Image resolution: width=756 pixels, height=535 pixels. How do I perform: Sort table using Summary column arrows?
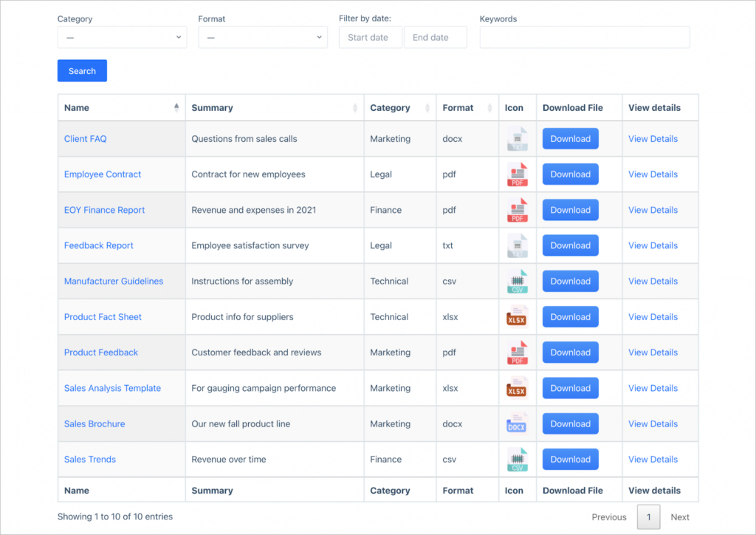[355, 108]
